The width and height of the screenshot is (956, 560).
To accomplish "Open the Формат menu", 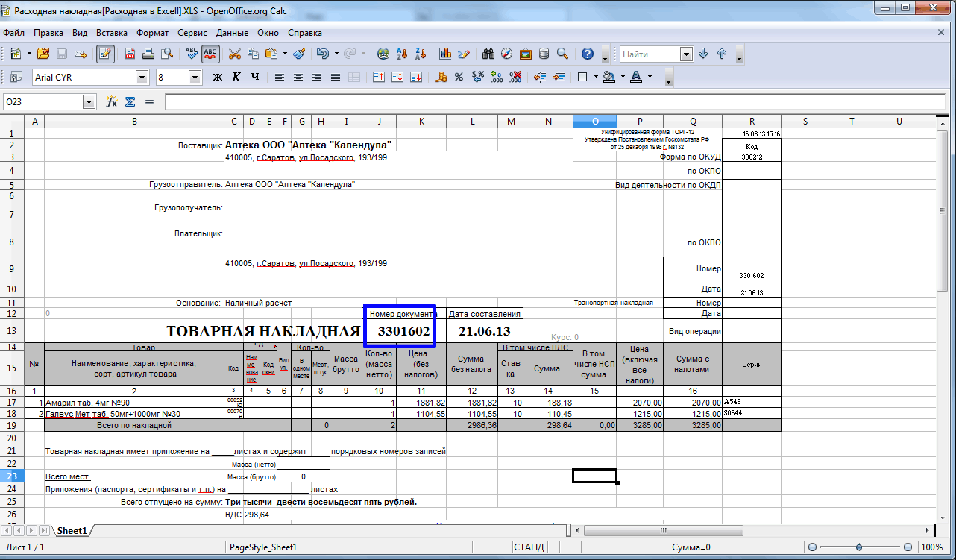I will [x=153, y=33].
